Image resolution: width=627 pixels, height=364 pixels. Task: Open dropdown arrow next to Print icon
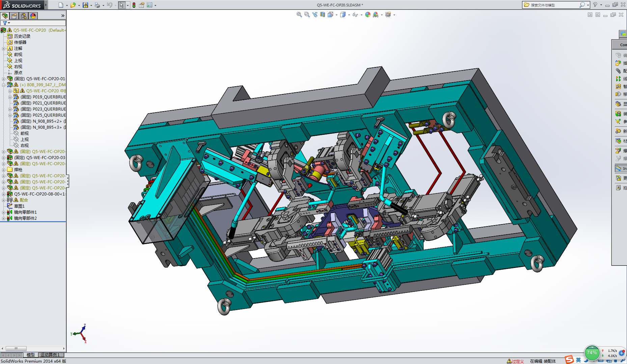coord(103,5)
